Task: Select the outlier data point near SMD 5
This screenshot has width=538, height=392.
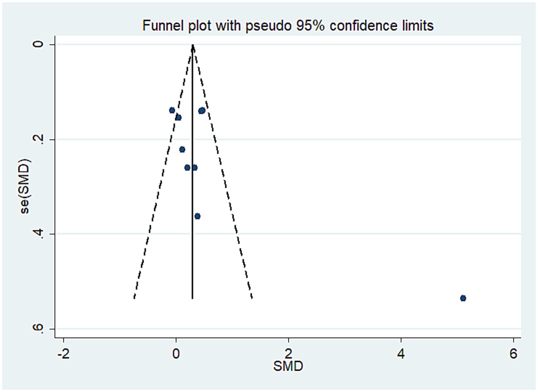Action: pyautogui.click(x=463, y=298)
